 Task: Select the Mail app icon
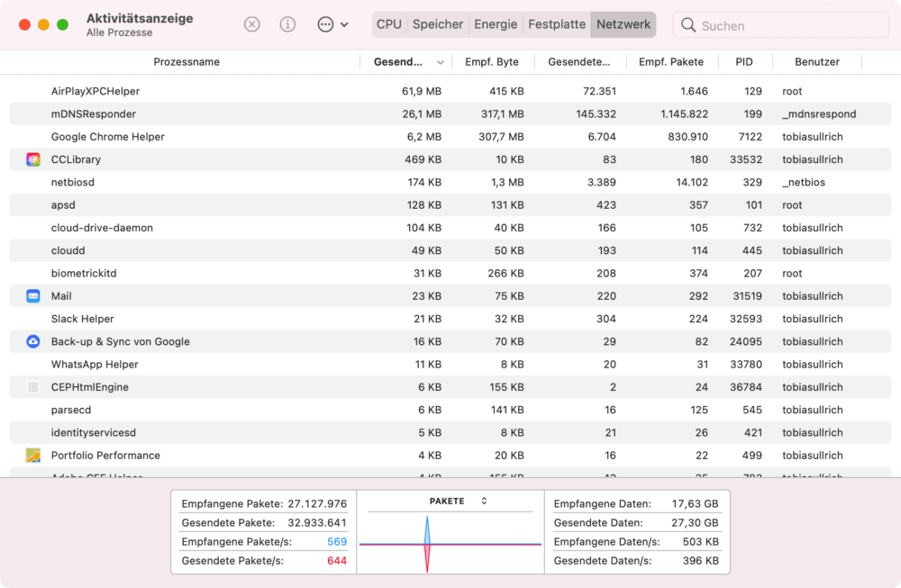coord(33,296)
